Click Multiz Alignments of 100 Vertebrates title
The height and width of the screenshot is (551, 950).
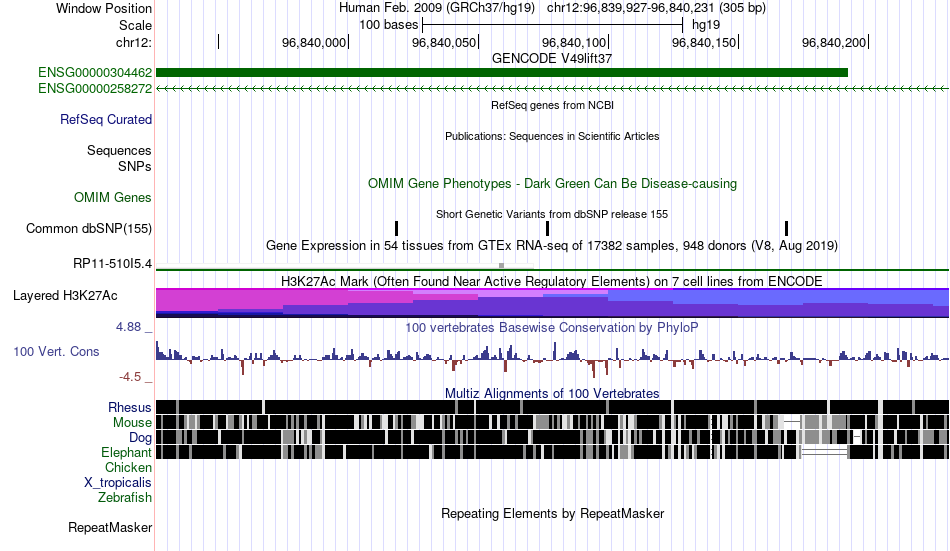[552, 393]
